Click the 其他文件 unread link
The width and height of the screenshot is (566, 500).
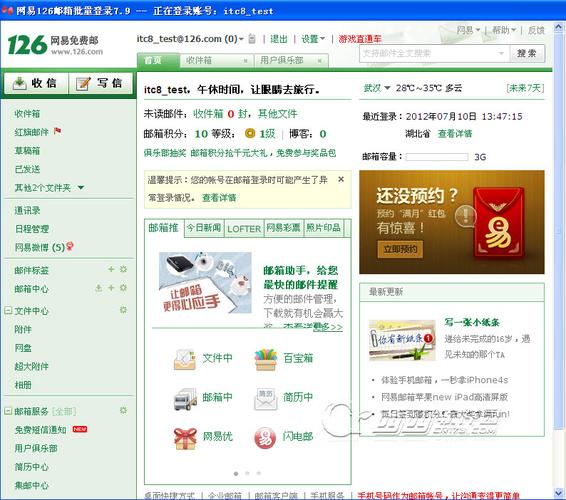point(278,114)
